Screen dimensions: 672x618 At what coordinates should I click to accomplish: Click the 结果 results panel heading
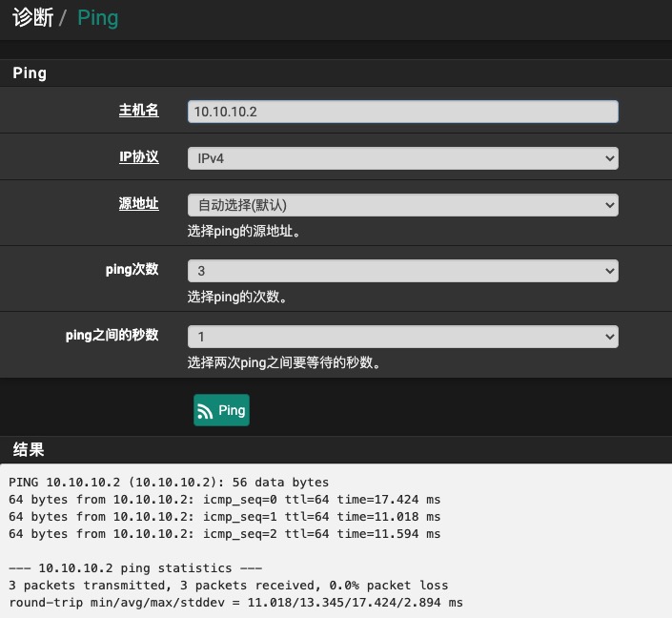(x=29, y=449)
